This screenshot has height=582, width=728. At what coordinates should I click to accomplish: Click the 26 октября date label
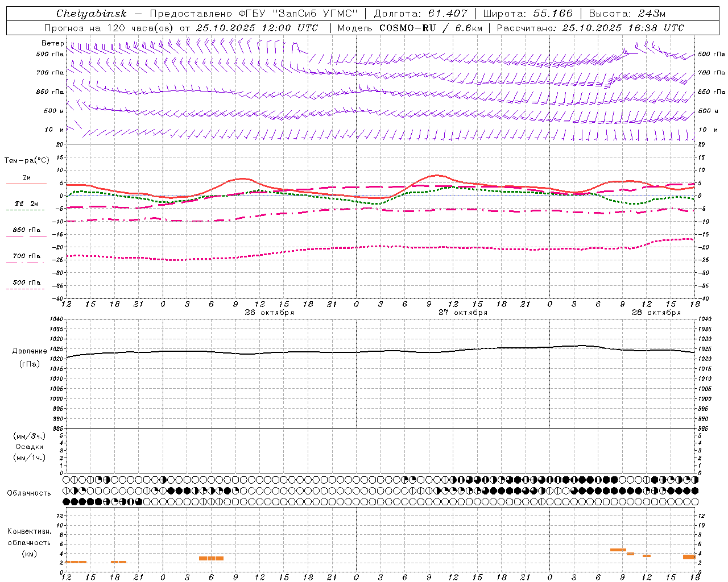point(270,313)
